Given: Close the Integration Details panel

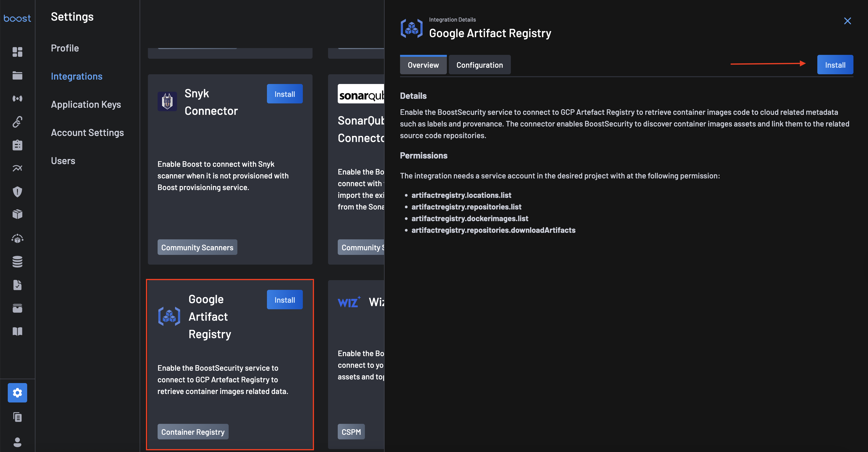Looking at the screenshot, I should click(847, 21).
